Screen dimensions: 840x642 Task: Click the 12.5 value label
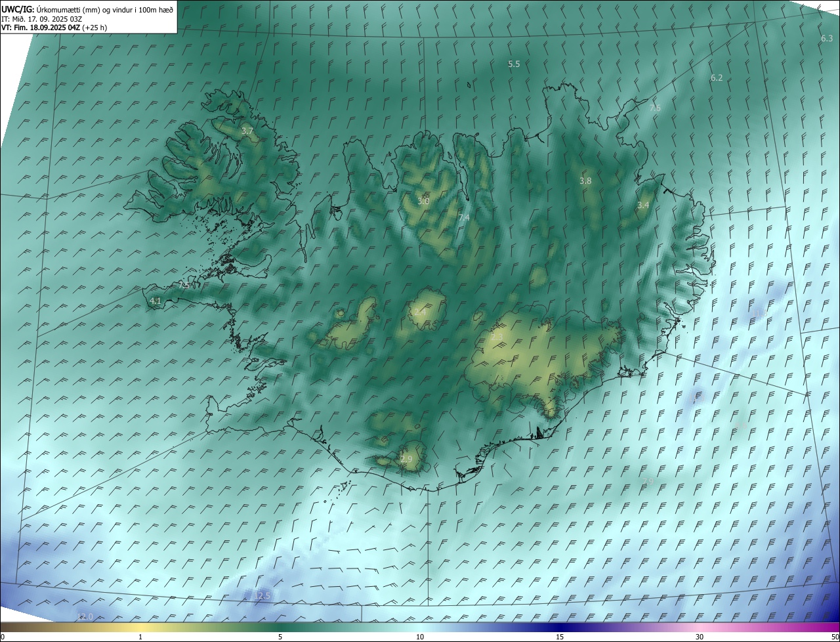262,596
